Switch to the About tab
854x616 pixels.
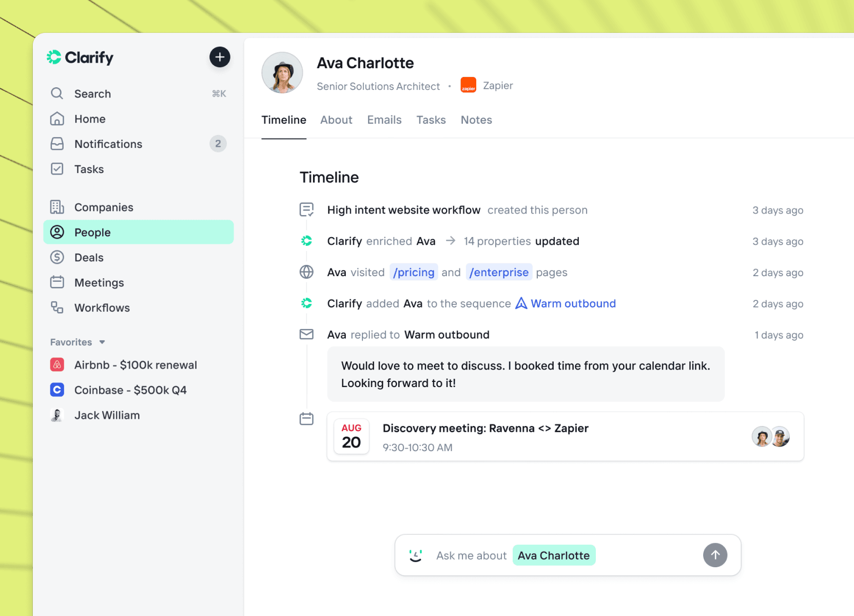336,120
